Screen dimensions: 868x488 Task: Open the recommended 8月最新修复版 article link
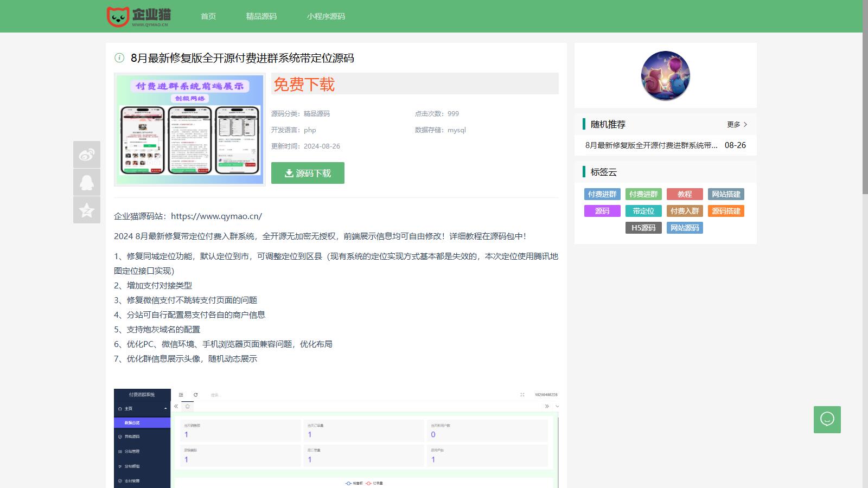pos(651,145)
